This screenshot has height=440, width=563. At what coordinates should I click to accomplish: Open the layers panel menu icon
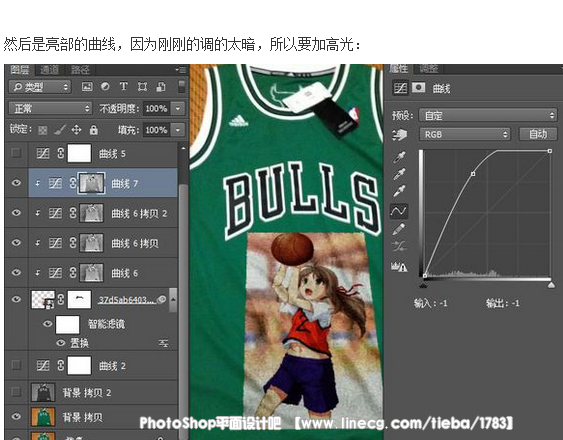[182, 69]
